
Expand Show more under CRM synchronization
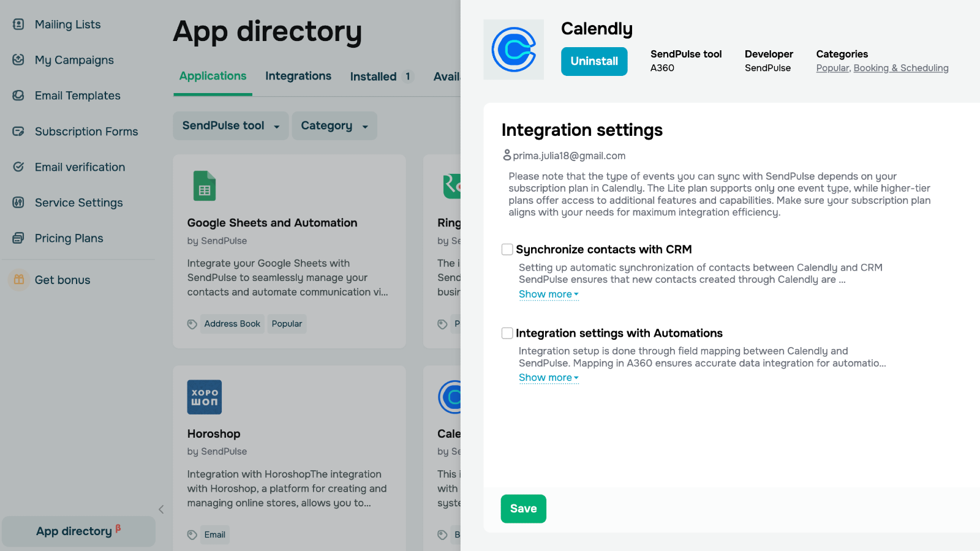click(x=548, y=294)
